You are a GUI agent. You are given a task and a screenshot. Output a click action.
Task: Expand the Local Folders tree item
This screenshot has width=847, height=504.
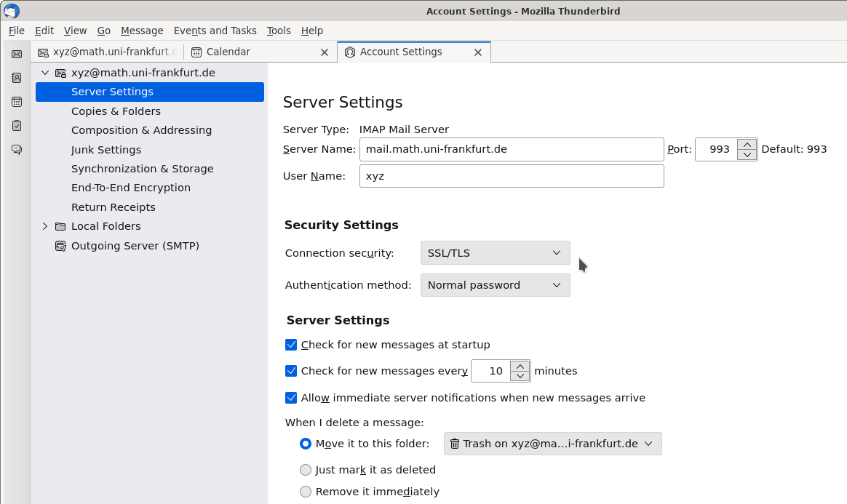[x=45, y=226]
